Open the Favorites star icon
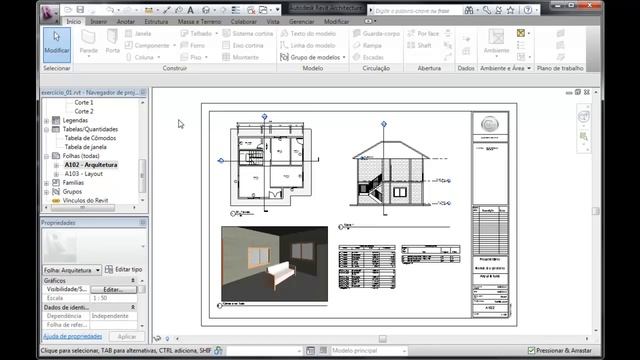Viewport: 640px width, 360px height. click(511, 10)
